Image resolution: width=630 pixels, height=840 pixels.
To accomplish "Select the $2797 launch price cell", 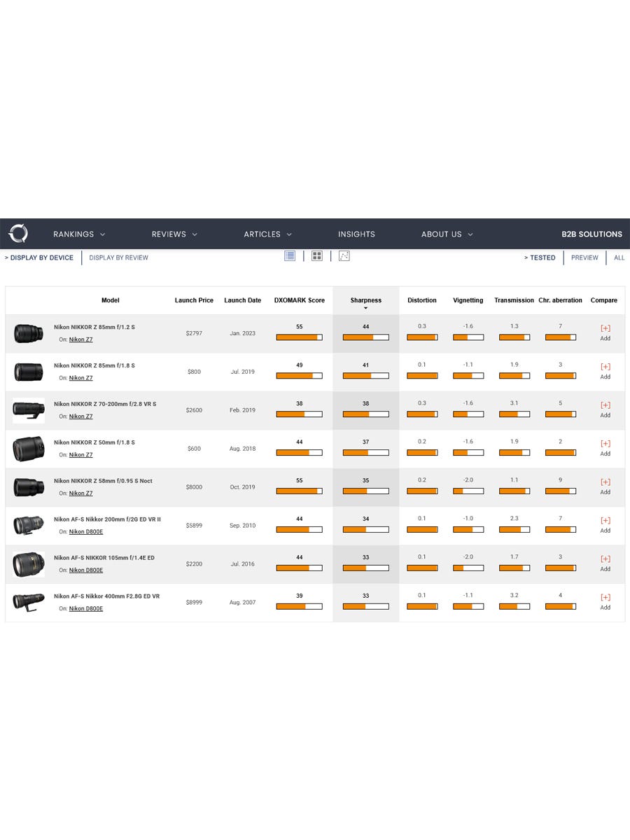I will (194, 333).
